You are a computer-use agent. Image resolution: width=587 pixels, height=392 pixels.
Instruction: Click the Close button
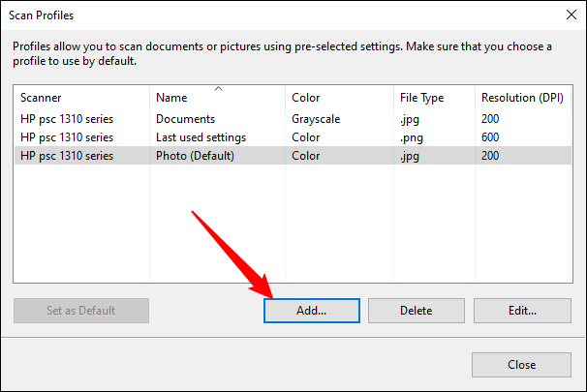(520, 365)
